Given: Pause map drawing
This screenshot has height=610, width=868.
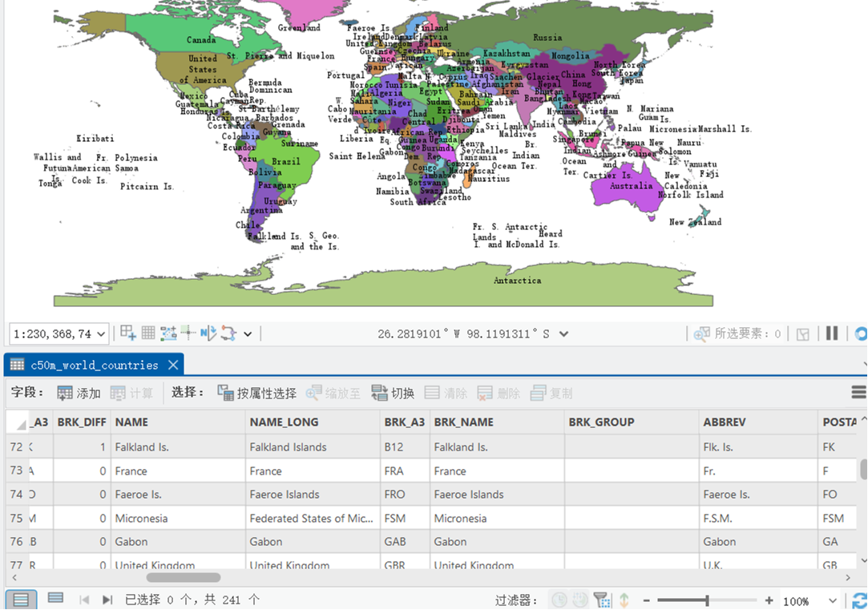Looking at the screenshot, I should click(831, 333).
